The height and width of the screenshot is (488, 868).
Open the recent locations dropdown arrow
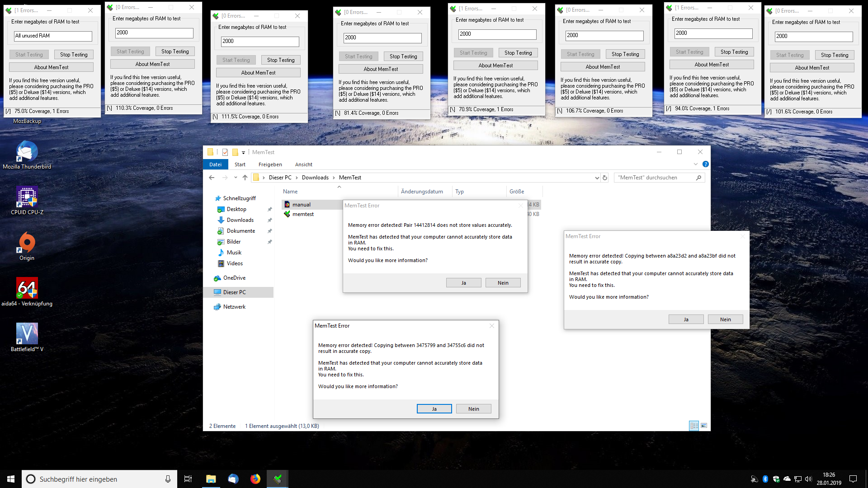236,178
